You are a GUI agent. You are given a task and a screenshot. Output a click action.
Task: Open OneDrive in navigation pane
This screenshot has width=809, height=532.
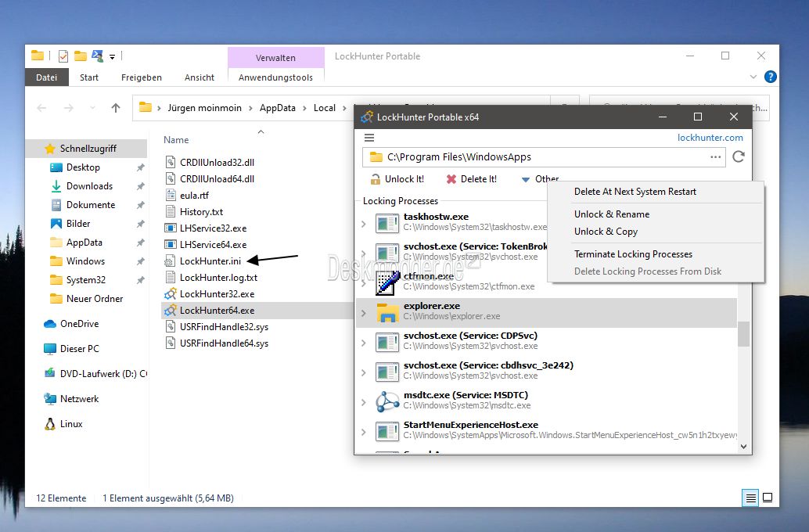(x=79, y=324)
